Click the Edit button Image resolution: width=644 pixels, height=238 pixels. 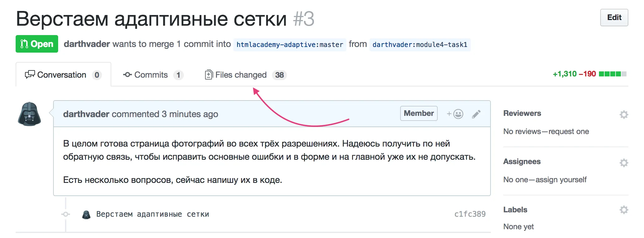click(614, 18)
